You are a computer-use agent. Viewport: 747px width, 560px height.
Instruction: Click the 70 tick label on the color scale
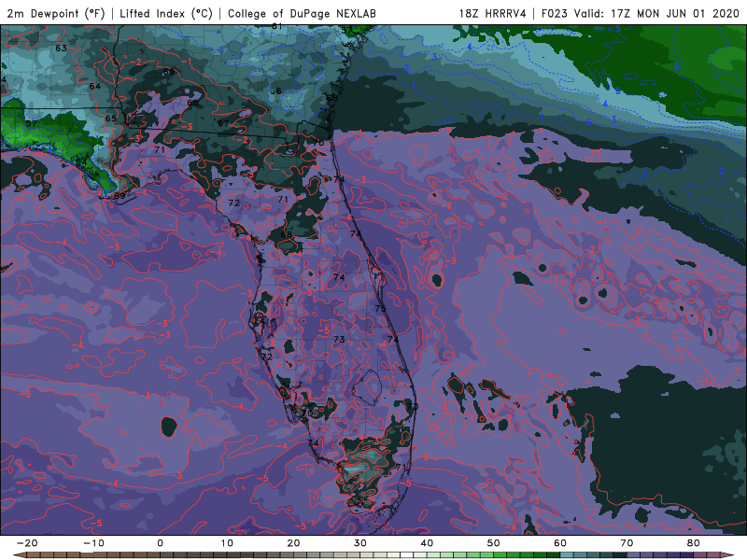point(627,543)
